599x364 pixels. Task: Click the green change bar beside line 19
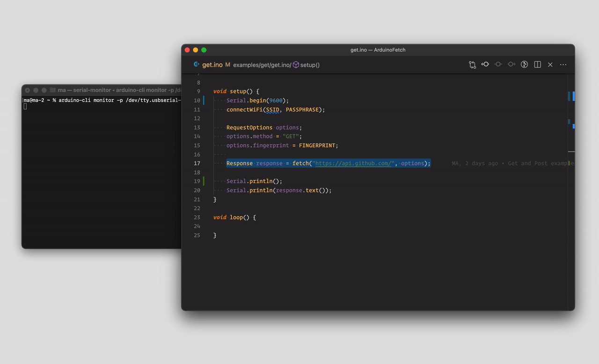click(x=204, y=181)
